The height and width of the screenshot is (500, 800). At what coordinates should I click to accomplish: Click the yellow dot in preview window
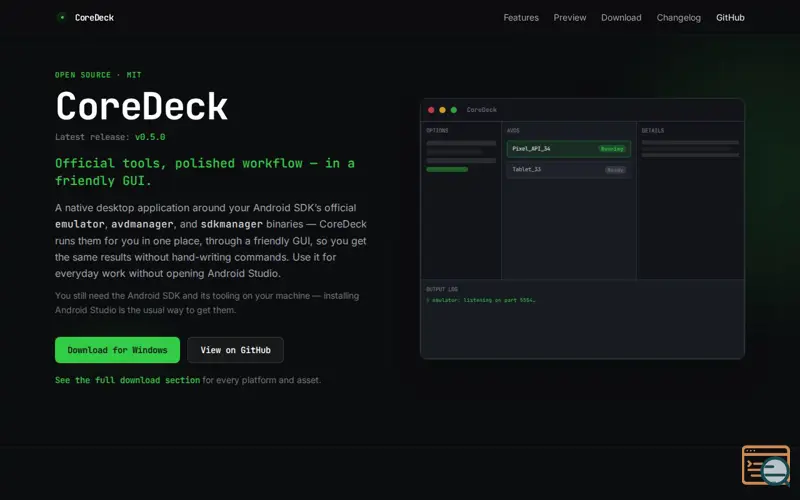(x=442, y=110)
